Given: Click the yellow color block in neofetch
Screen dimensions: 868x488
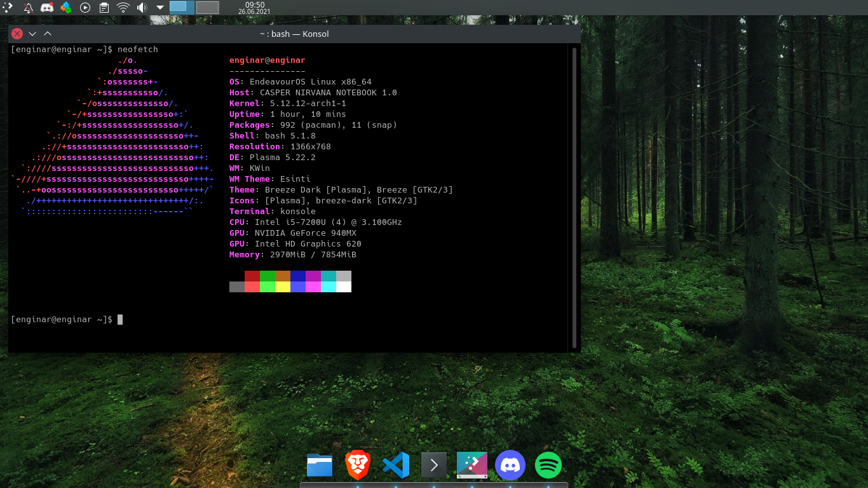Looking at the screenshot, I should click(x=283, y=287).
